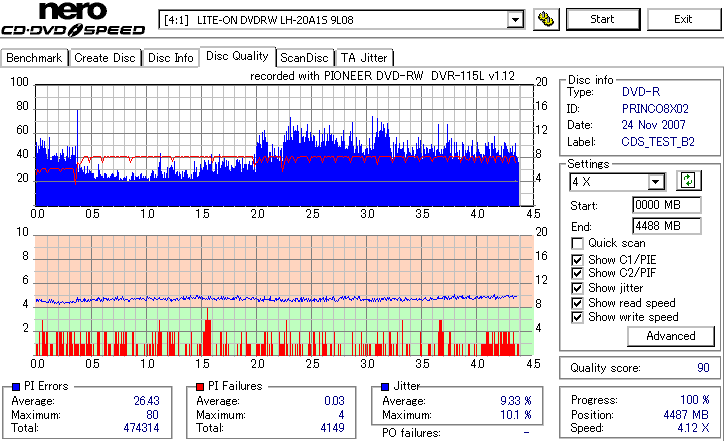Click the recorded with PIONEER DVD-RW text
724x441 pixels.
click(x=382, y=76)
